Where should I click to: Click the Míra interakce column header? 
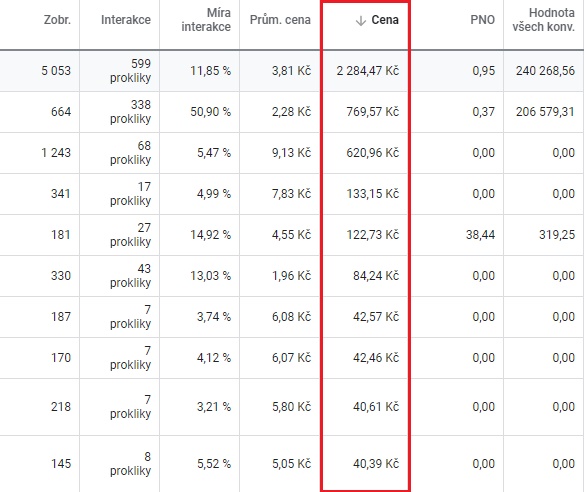pos(206,20)
